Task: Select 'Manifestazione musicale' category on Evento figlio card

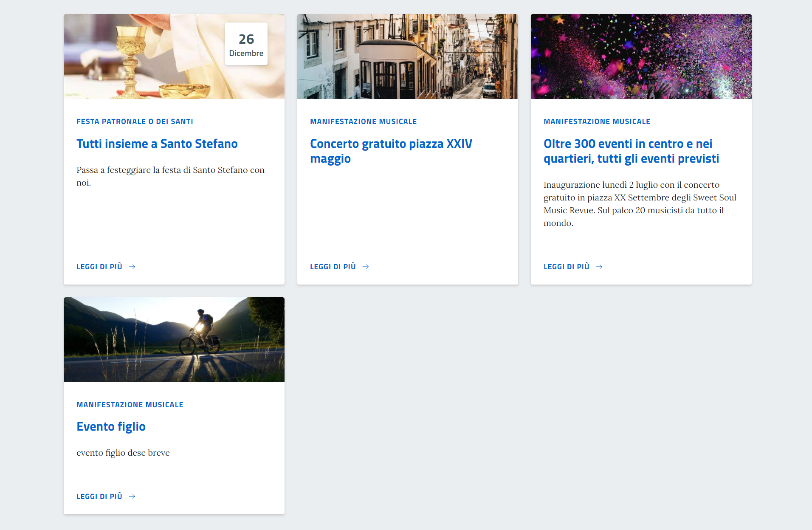Action: 130,405
